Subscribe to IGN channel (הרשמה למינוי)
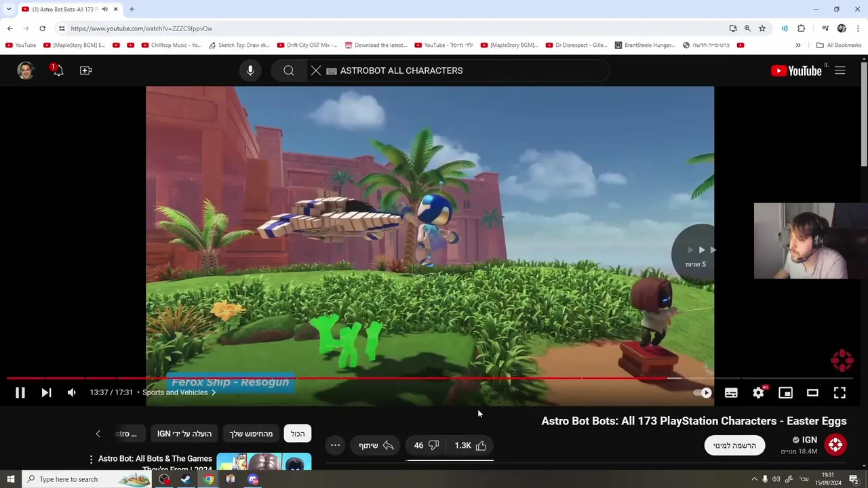Image resolution: width=868 pixels, height=488 pixels. click(734, 445)
